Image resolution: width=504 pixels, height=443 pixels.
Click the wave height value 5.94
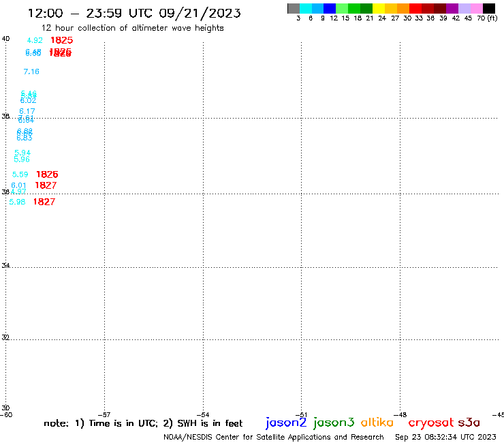(x=22, y=153)
